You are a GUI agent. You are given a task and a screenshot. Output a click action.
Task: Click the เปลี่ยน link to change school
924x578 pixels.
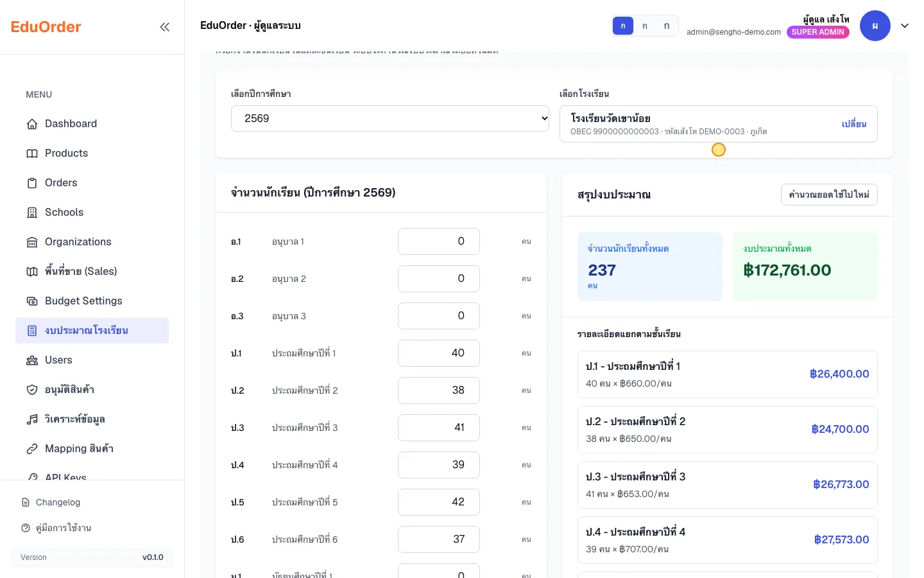(854, 124)
